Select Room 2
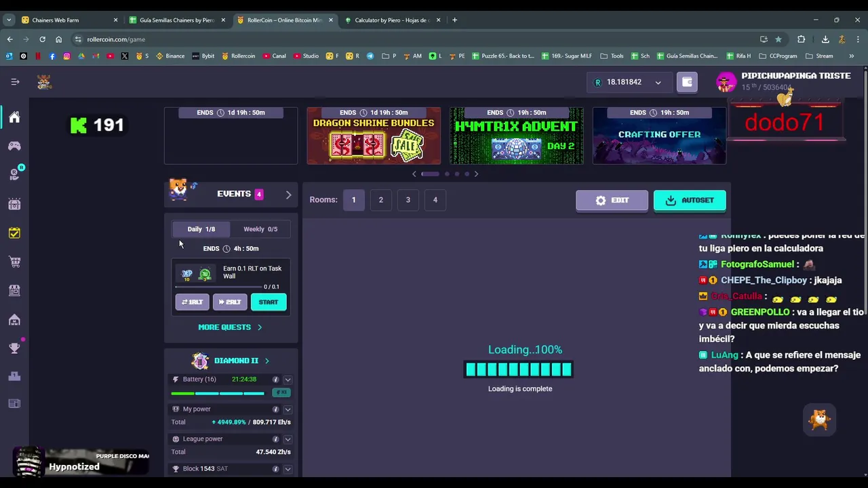 [380, 200]
